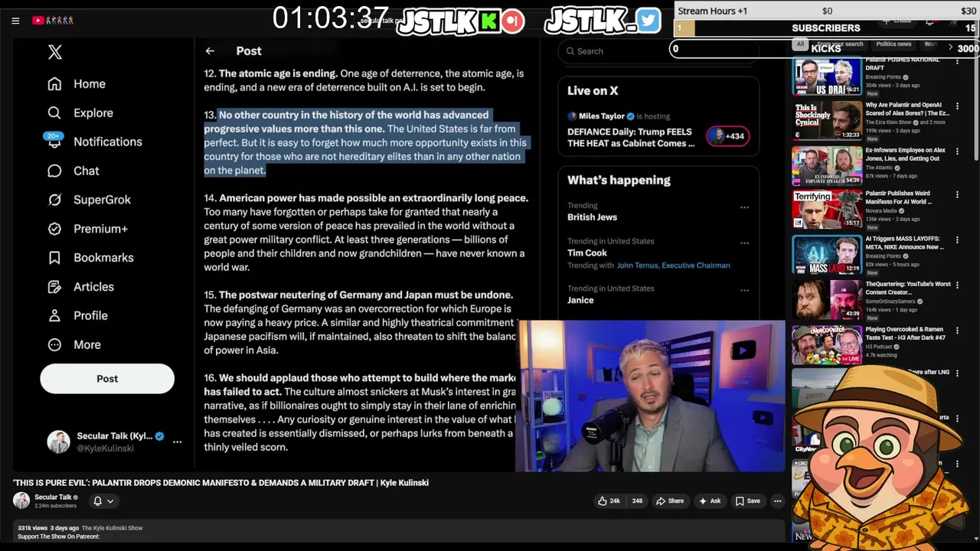Open Bookmarks in the X sidebar
Image resolution: width=980 pixels, height=551 pixels.
[x=90, y=258]
